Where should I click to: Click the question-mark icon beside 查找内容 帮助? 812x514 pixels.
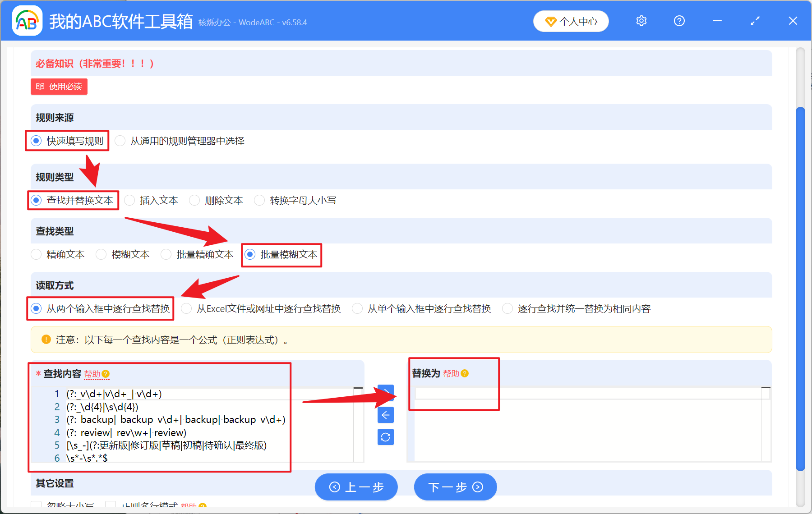106,374
